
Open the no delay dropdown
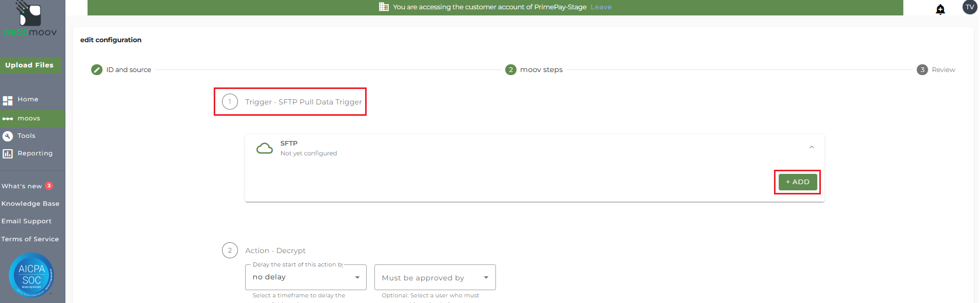(x=306, y=277)
